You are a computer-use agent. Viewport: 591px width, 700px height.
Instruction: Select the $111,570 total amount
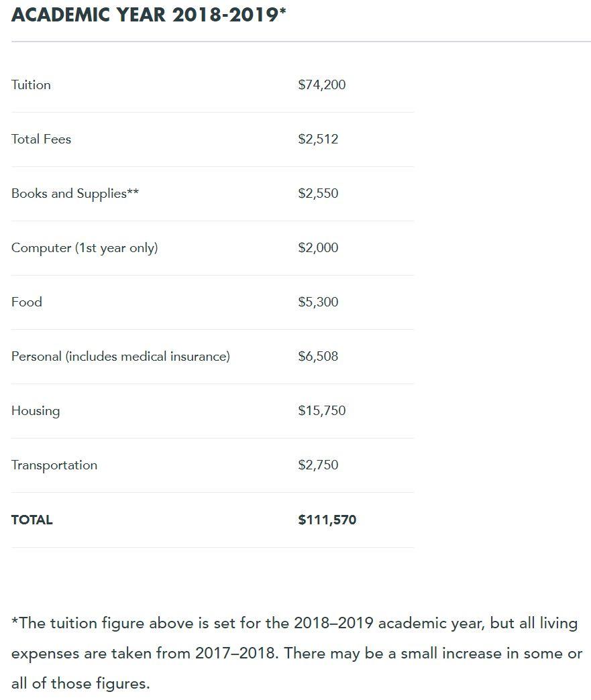327,520
